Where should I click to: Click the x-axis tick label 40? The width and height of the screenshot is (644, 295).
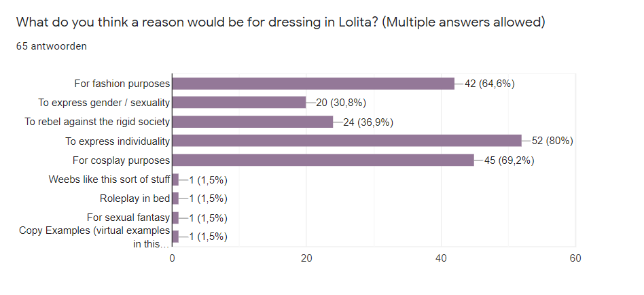coord(442,258)
